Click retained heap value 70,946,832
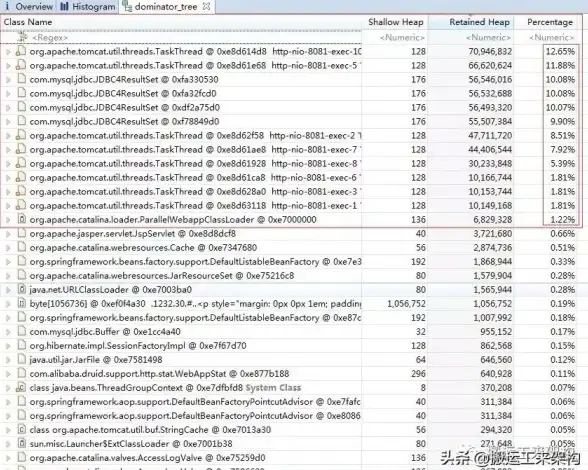 490,52
